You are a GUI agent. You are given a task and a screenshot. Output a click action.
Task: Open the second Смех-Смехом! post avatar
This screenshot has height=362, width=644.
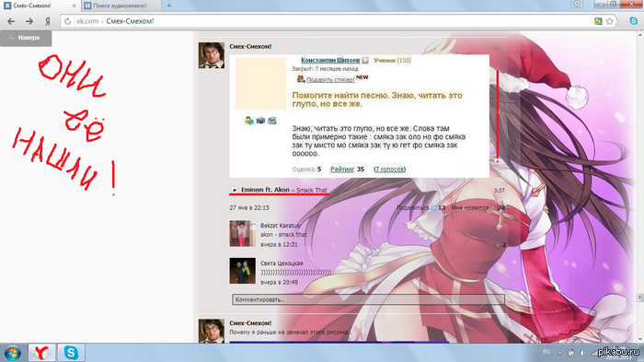click(212, 331)
